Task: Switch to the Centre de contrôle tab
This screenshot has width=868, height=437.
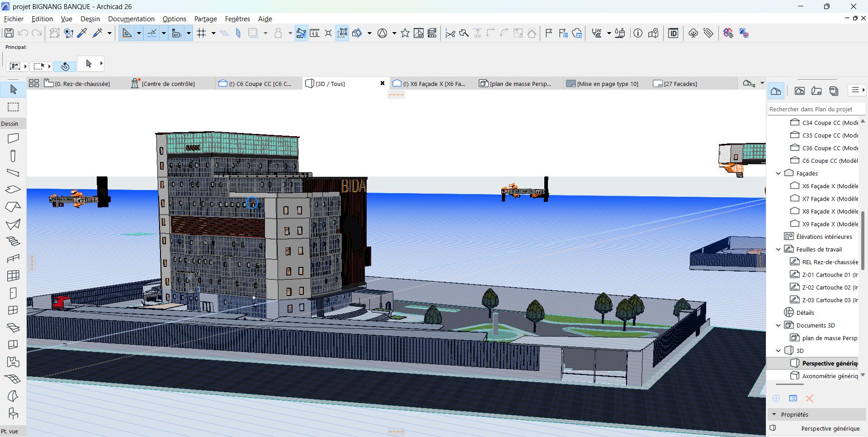Action: point(168,84)
